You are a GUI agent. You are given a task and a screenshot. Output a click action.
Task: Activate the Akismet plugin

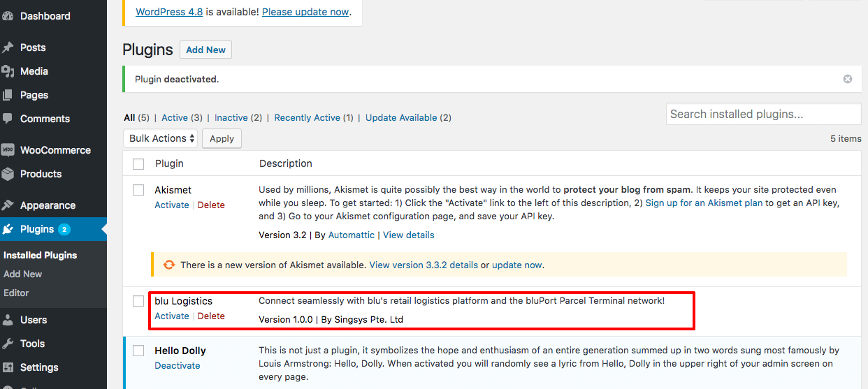pyautogui.click(x=172, y=205)
